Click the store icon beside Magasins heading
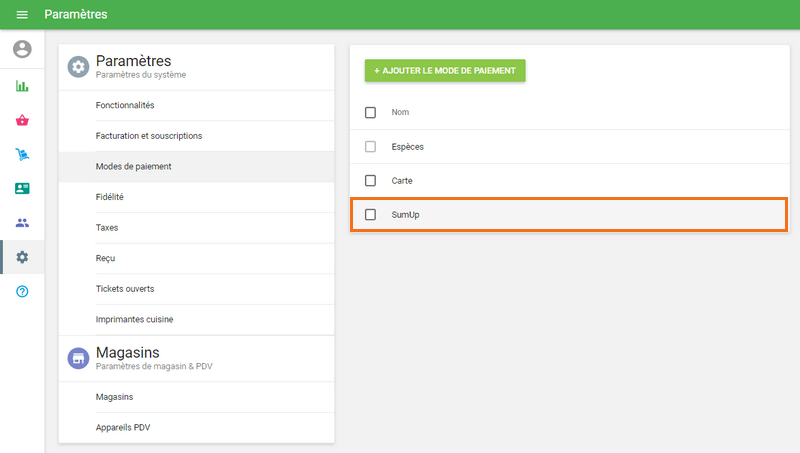Viewport: 800px width, 453px height. 78,359
